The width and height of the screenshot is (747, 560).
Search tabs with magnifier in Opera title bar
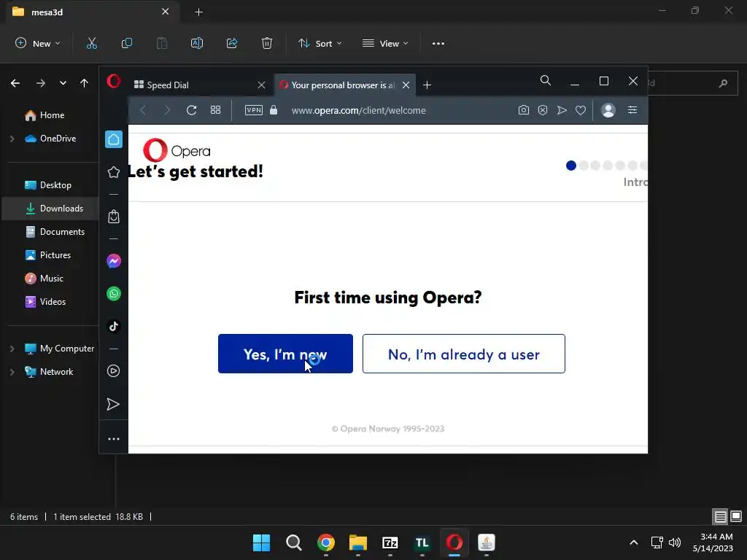pos(546,80)
